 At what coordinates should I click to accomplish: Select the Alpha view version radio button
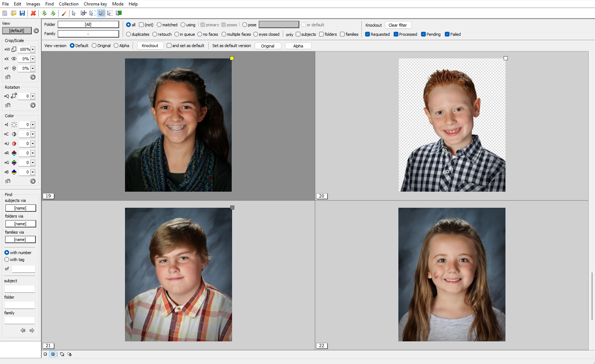pyautogui.click(x=116, y=45)
